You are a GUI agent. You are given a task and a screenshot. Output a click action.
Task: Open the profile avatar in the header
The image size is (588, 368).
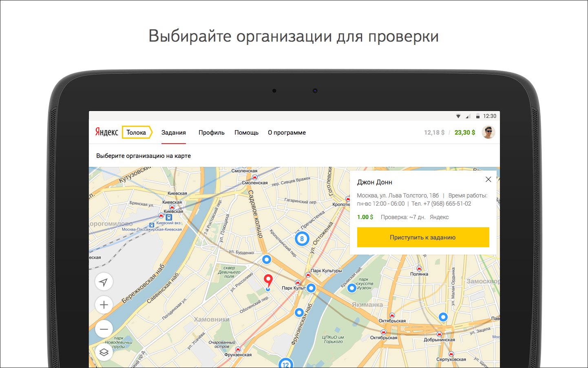488,132
